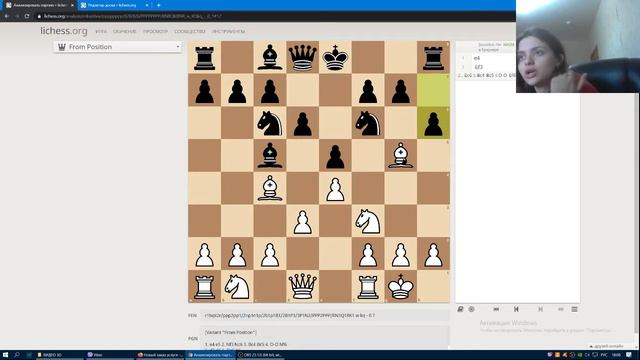Click the black pawn on h6
Screen dimensions: 640x360
click(x=433, y=123)
